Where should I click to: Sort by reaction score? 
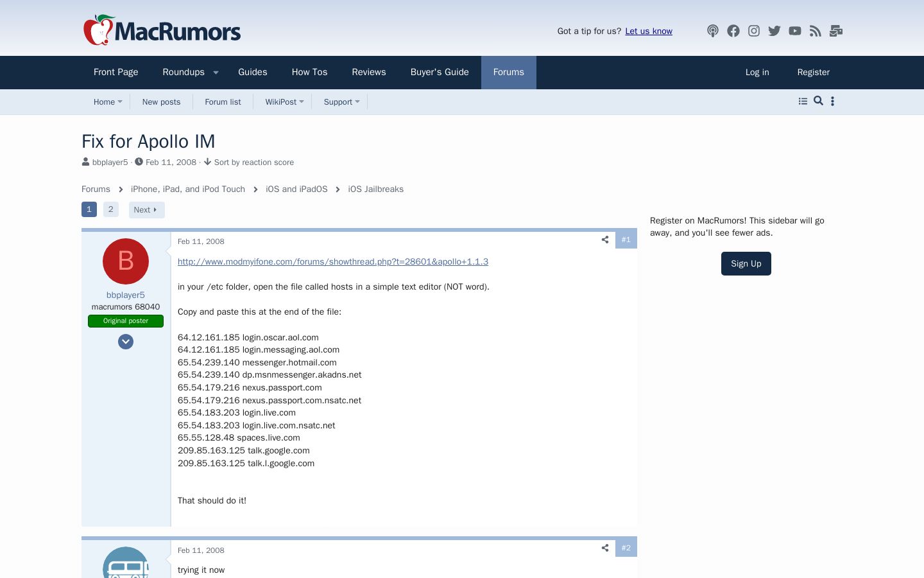point(249,162)
